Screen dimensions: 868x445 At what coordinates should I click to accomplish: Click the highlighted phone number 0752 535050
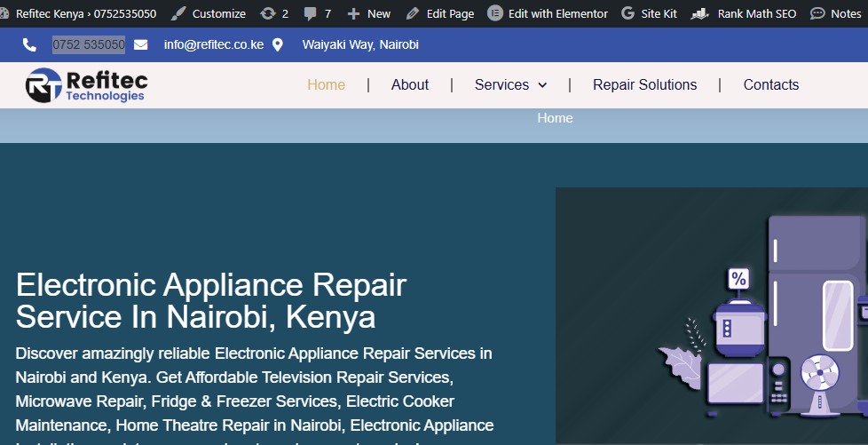point(89,44)
